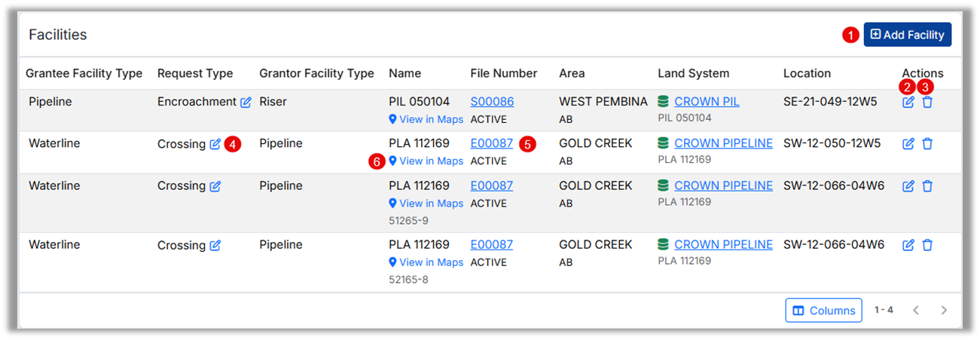
Task: Open the Columns chooser
Action: [824, 310]
